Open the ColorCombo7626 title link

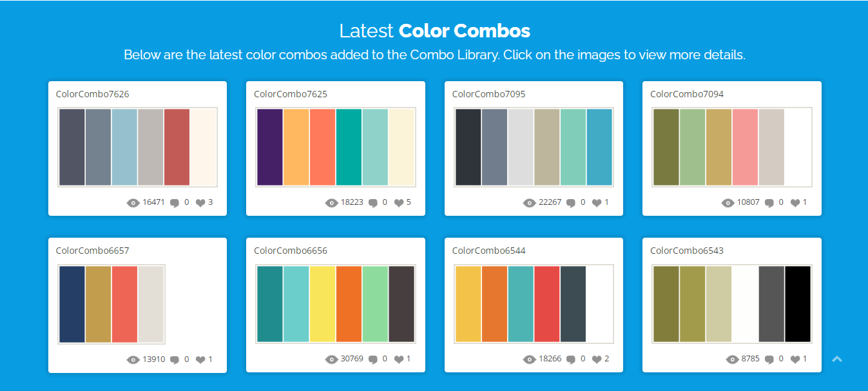coord(92,94)
